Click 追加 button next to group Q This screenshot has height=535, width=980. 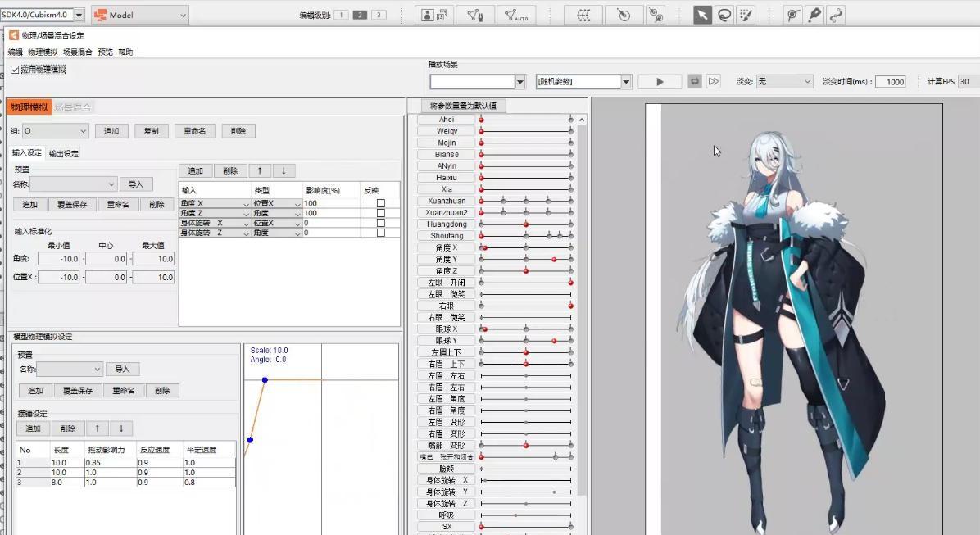pos(111,131)
